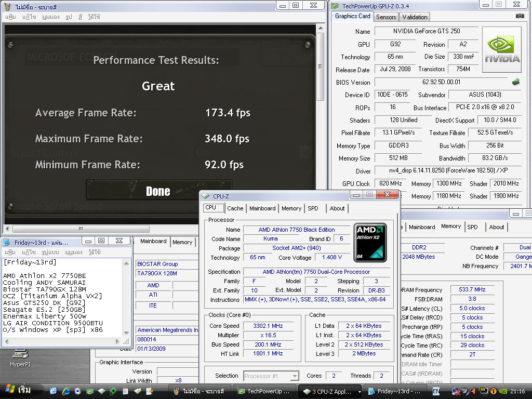Click GPU-Z title bar icon
Image resolution: width=532 pixels, height=399 pixels.
(x=335, y=6)
